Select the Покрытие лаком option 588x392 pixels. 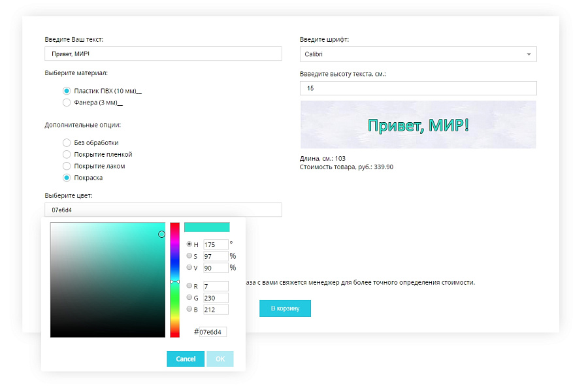click(x=67, y=166)
